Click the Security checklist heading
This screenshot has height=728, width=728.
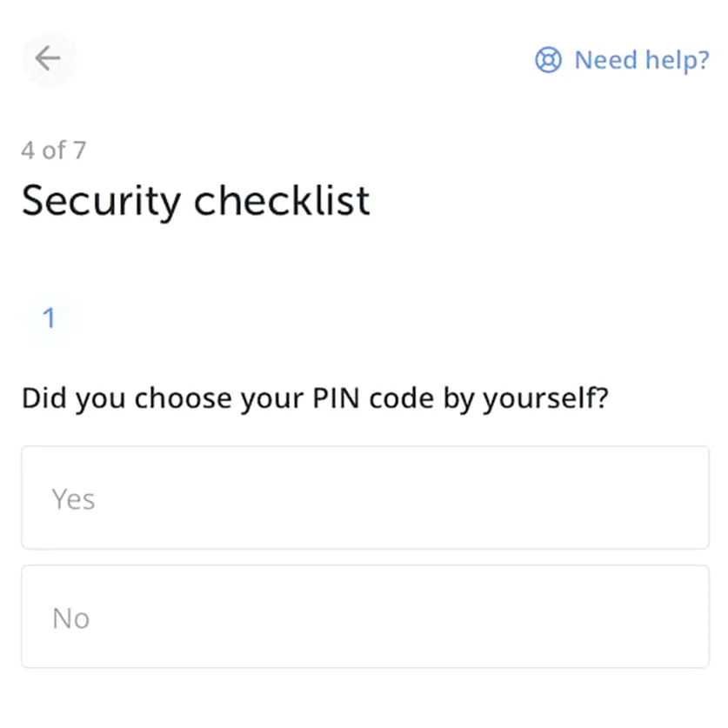[196, 202]
